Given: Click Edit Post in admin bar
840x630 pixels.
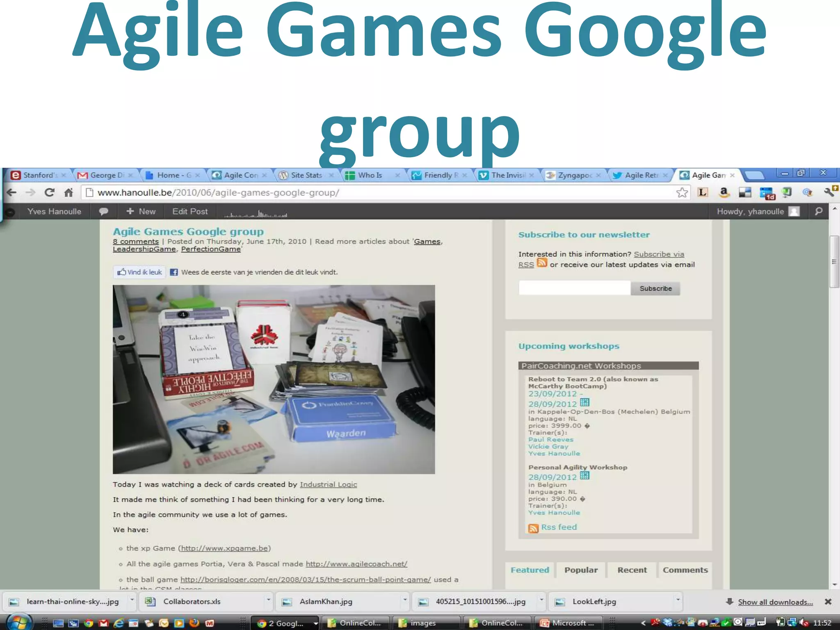Looking at the screenshot, I should coord(190,211).
